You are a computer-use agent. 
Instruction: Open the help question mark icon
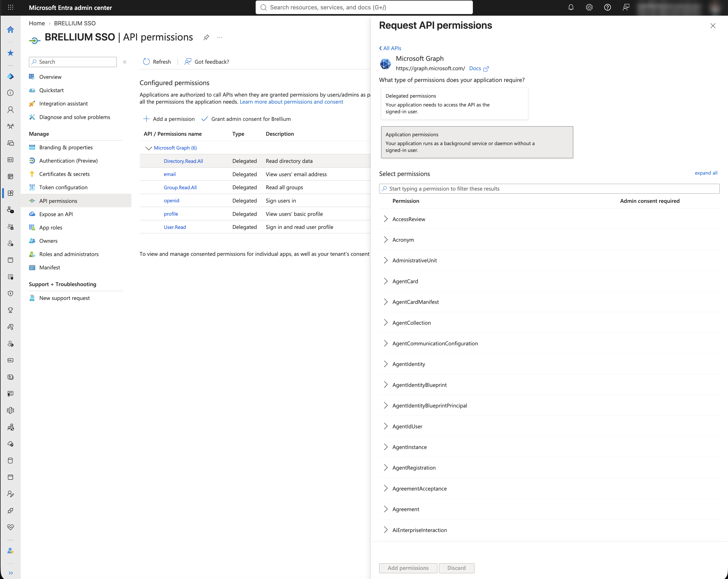coord(607,7)
